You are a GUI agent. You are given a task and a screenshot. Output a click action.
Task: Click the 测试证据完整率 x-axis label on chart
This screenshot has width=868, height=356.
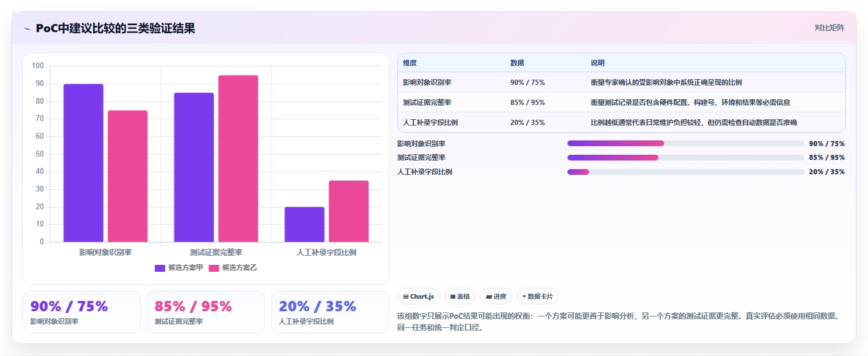click(x=216, y=252)
